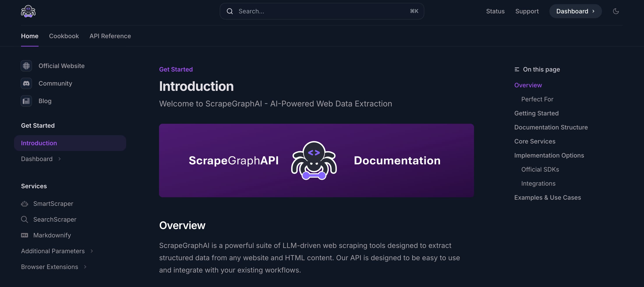This screenshot has width=644, height=287.
Task: Jump to Examples & Use Cases section
Action: (547, 197)
